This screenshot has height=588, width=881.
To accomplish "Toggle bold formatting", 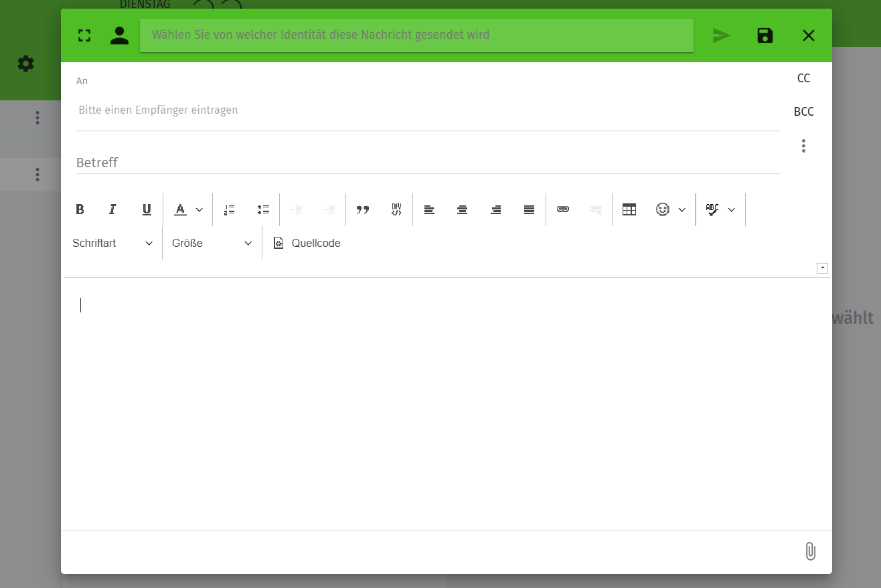I will pos(80,209).
